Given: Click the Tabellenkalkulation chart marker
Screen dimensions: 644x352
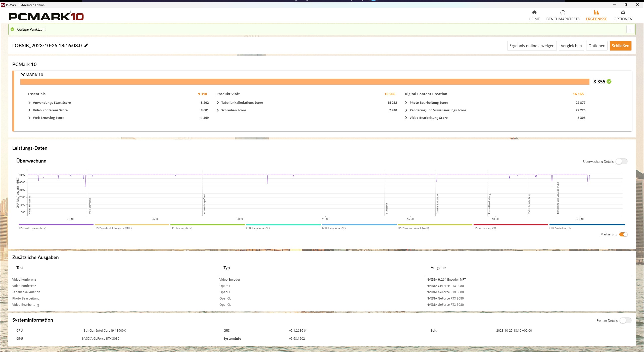Looking at the screenshot, I should 437,203.
